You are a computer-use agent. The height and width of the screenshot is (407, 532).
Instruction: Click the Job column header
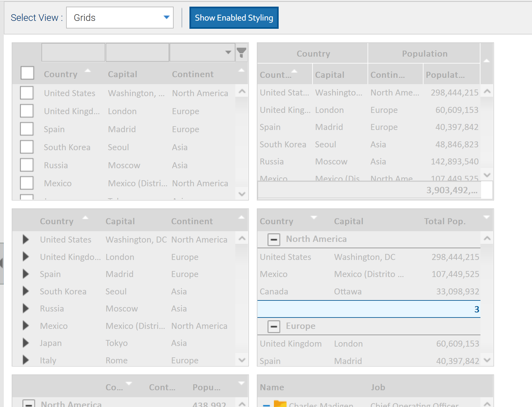pos(378,387)
